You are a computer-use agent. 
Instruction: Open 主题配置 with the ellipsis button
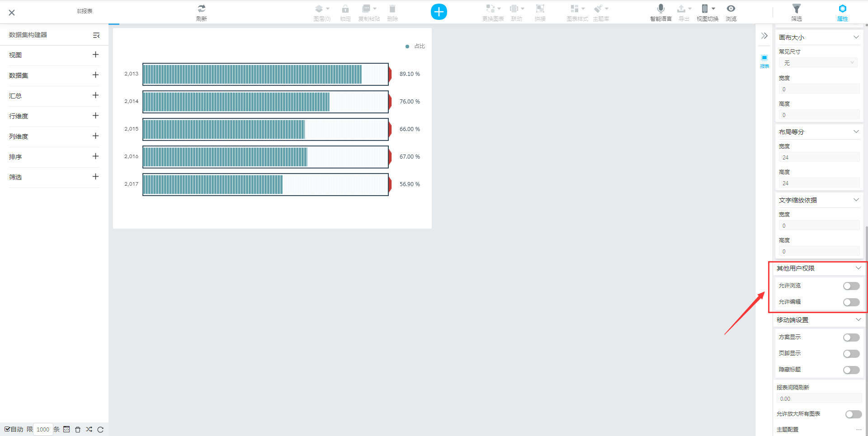pyautogui.click(x=859, y=430)
